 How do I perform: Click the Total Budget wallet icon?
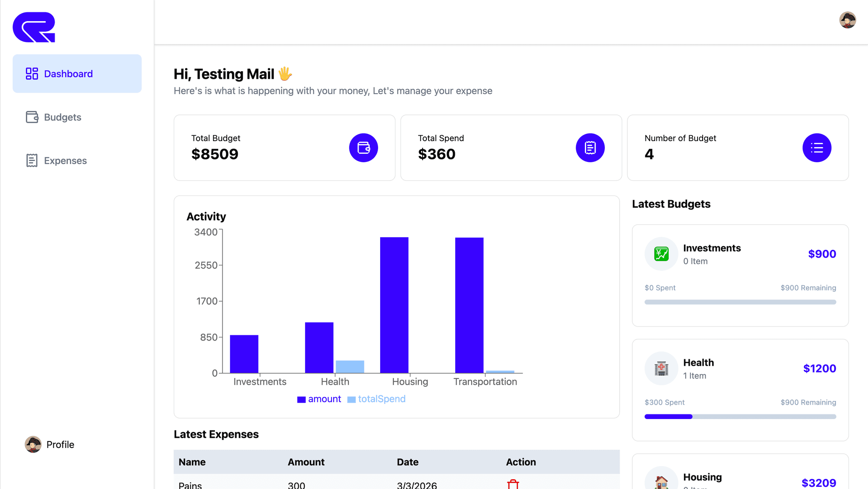click(x=363, y=147)
